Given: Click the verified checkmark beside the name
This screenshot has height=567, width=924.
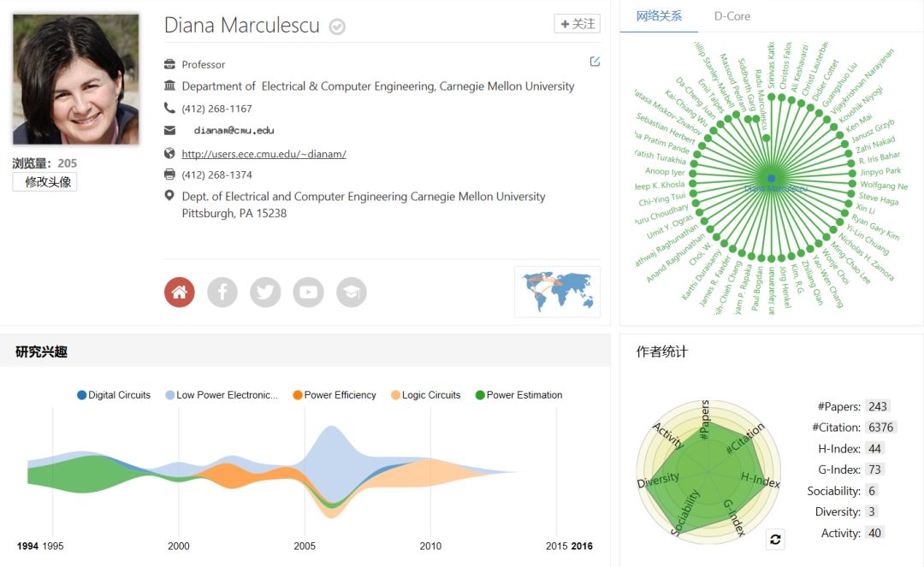Looking at the screenshot, I should pos(337,27).
